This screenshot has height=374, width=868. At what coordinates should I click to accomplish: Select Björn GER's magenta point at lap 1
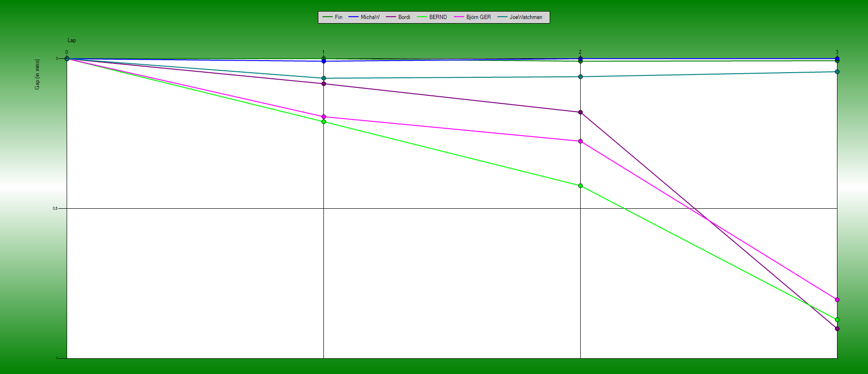coord(323,117)
